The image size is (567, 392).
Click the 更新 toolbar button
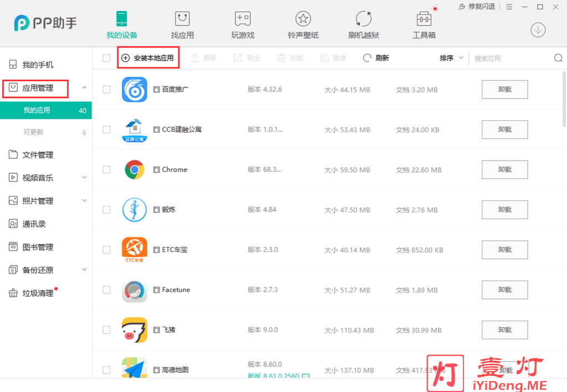[204, 58]
